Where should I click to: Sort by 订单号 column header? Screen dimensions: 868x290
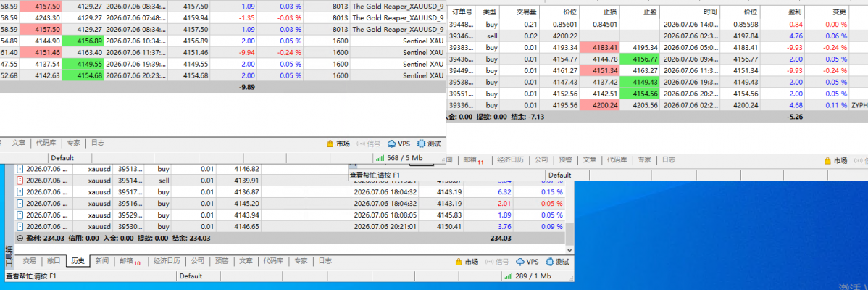[462, 12]
